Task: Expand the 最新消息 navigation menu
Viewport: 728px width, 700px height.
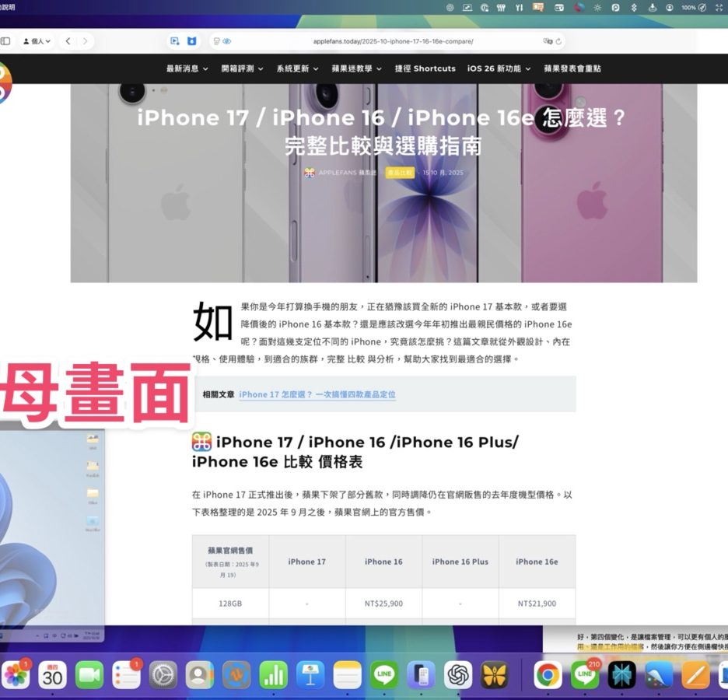Action: [x=187, y=68]
